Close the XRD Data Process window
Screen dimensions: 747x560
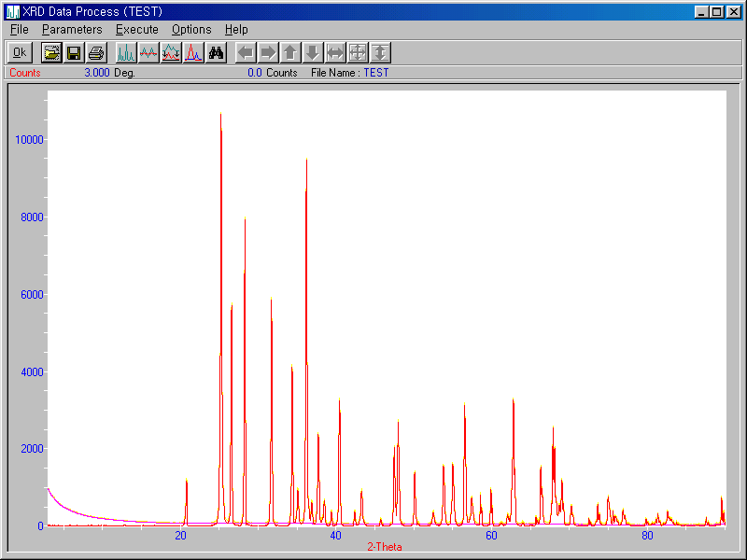click(x=734, y=12)
